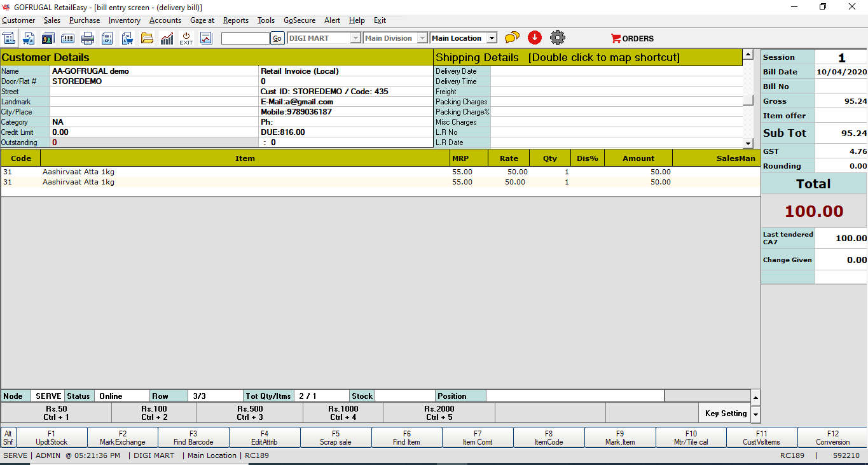Open the Inventory menu
Image resolution: width=868 pixels, height=465 pixels.
[124, 20]
